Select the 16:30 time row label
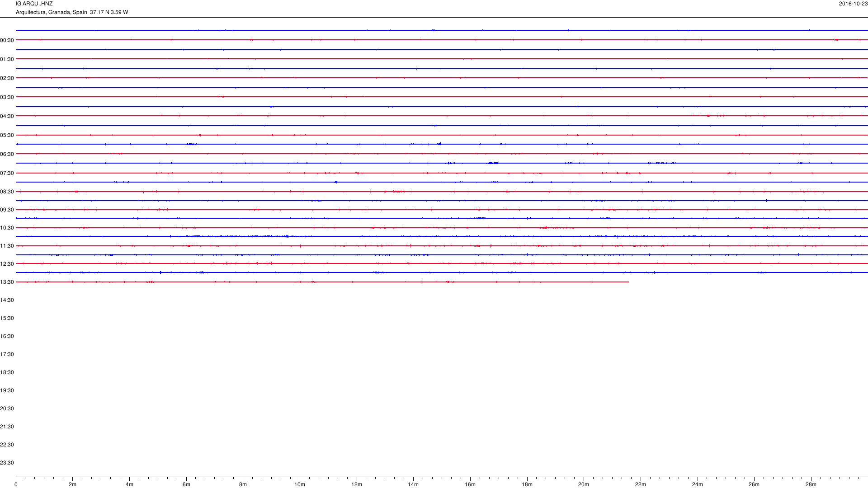This screenshot has width=868, height=488. click(7, 336)
